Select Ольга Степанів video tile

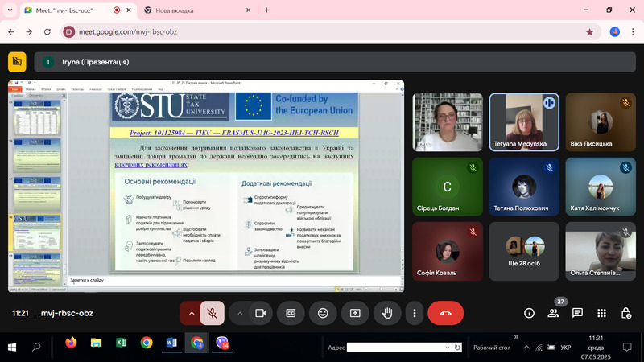pyautogui.click(x=601, y=251)
